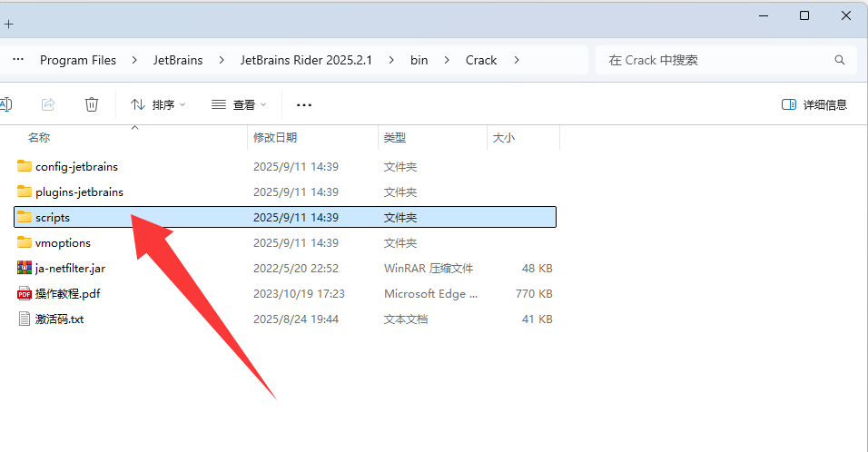
Task: Select the vmoptions folder
Action: (x=285, y=243)
